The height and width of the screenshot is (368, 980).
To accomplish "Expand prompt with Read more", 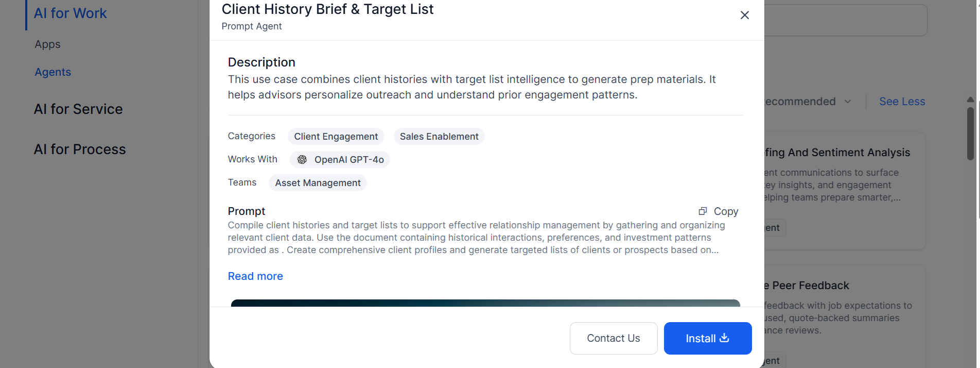I will pos(255,276).
